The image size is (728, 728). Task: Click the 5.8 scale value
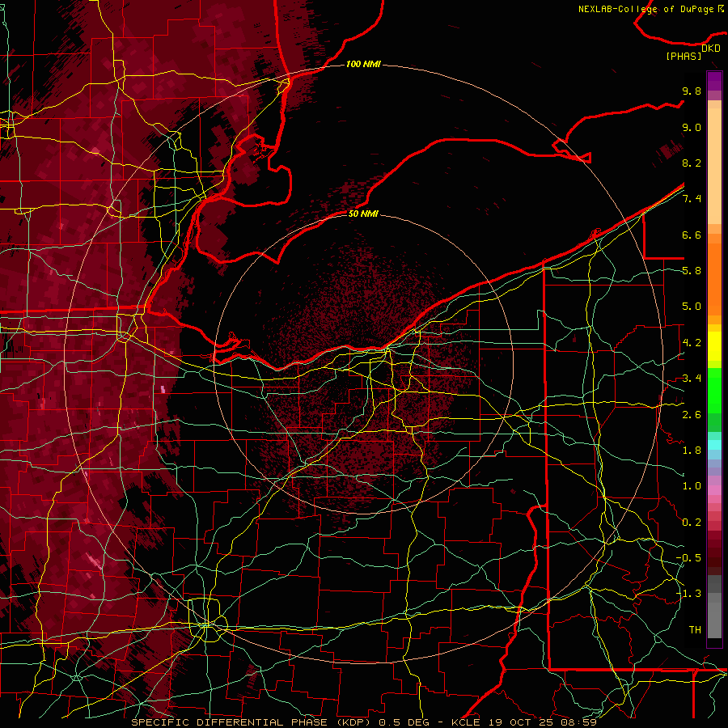692,271
